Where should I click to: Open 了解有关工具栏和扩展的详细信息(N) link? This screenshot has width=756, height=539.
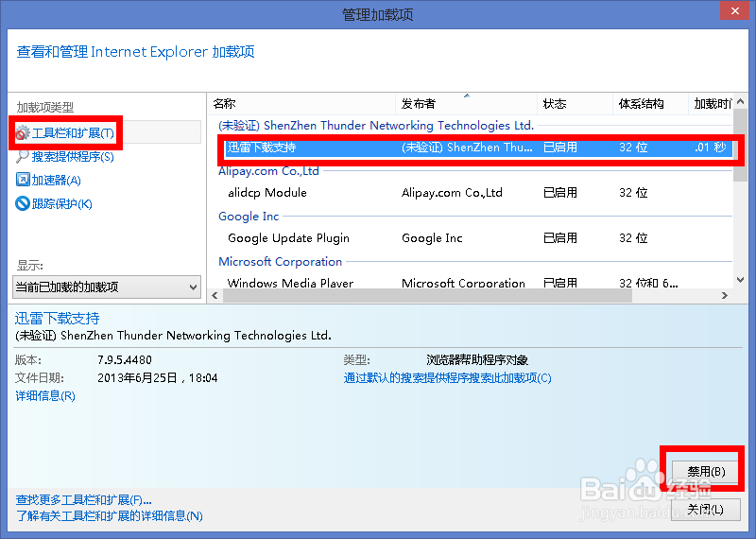pos(110,516)
